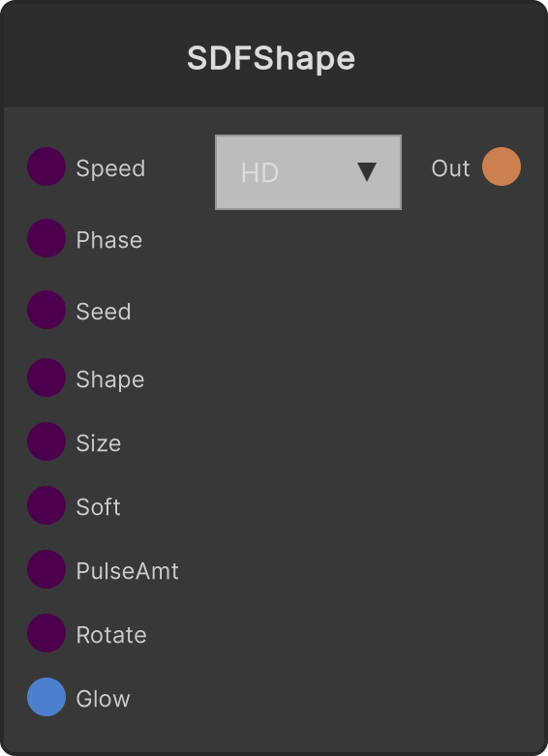This screenshot has height=756, width=548.
Task: Click the Size input port dot
Action: pos(46,441)
